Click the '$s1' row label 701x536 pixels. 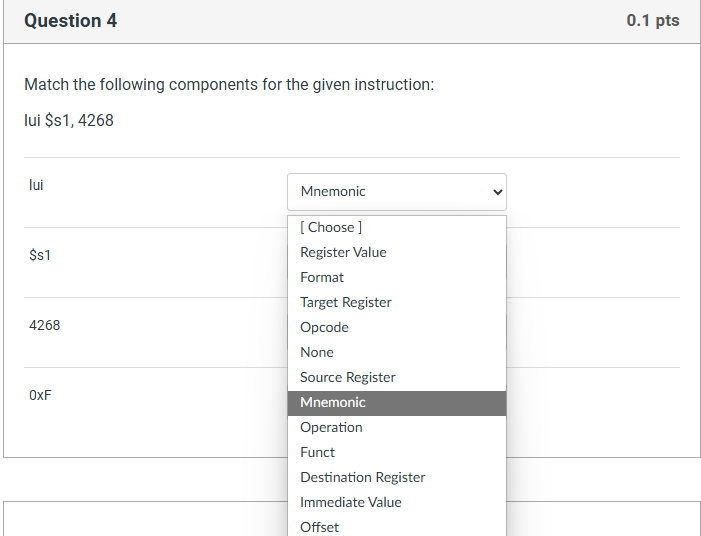[40, 255]
